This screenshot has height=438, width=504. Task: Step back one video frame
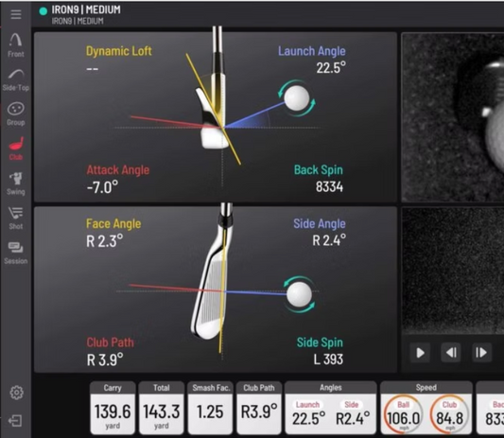(x=451, y=353)
